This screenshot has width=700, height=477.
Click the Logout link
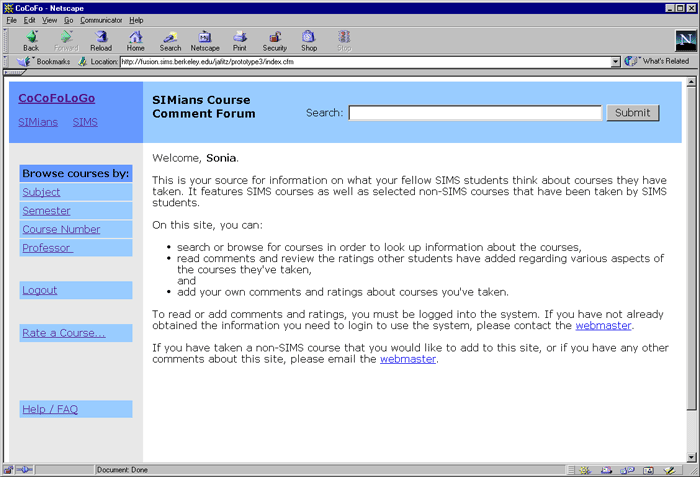pos(40,290)
